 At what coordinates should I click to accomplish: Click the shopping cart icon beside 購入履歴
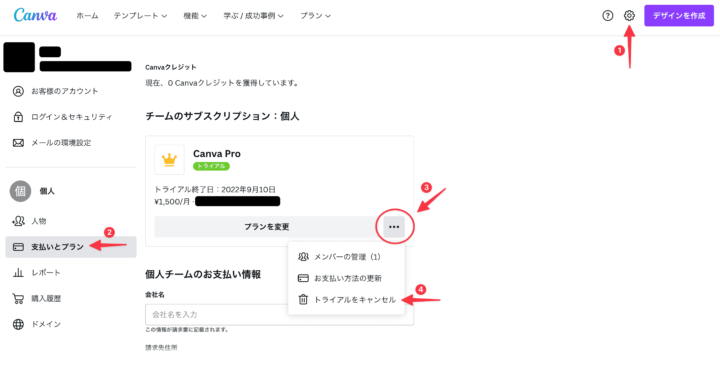(18, 299)
